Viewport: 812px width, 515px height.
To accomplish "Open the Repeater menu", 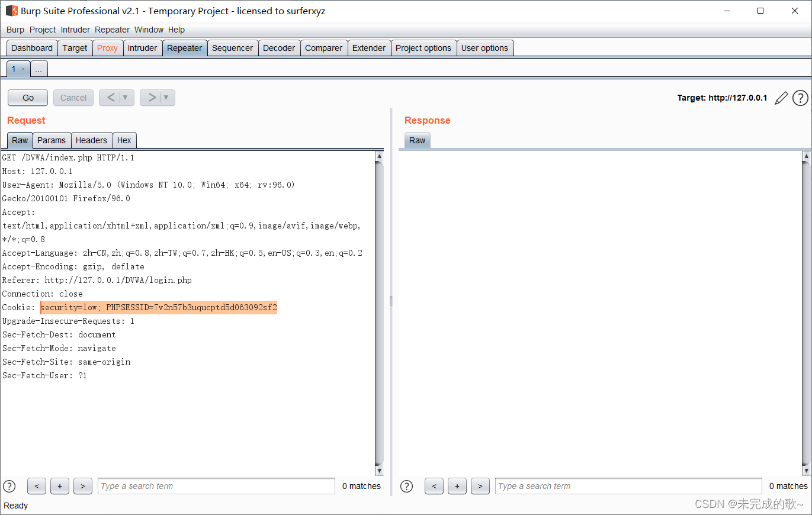I will pyautogui.click(x=112, y=30).
